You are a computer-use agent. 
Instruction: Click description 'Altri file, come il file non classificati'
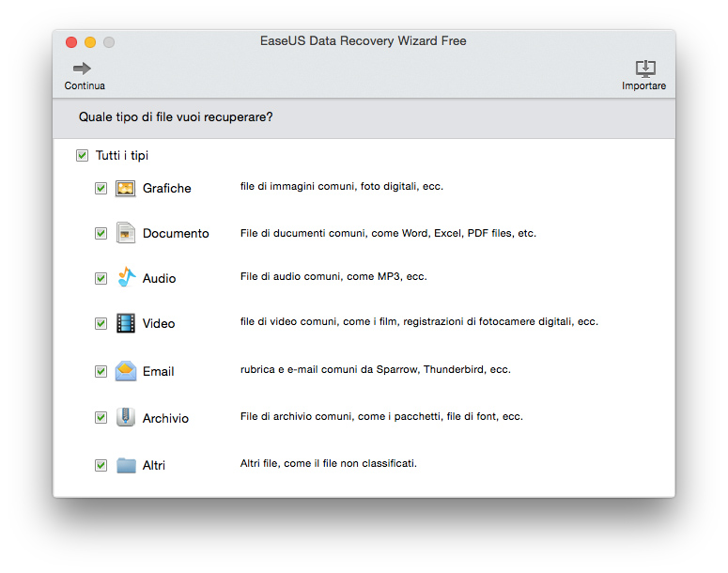[x=328, y=463]
